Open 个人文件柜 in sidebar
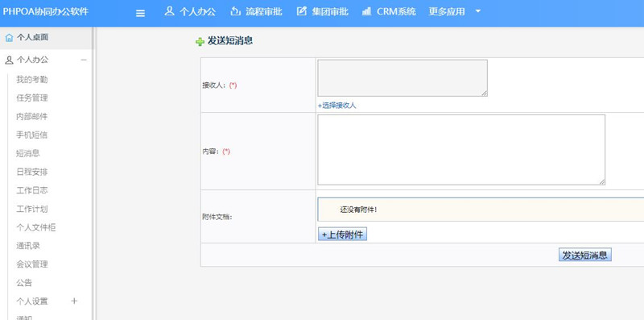 pyautogui.click(x=35, y=227)
